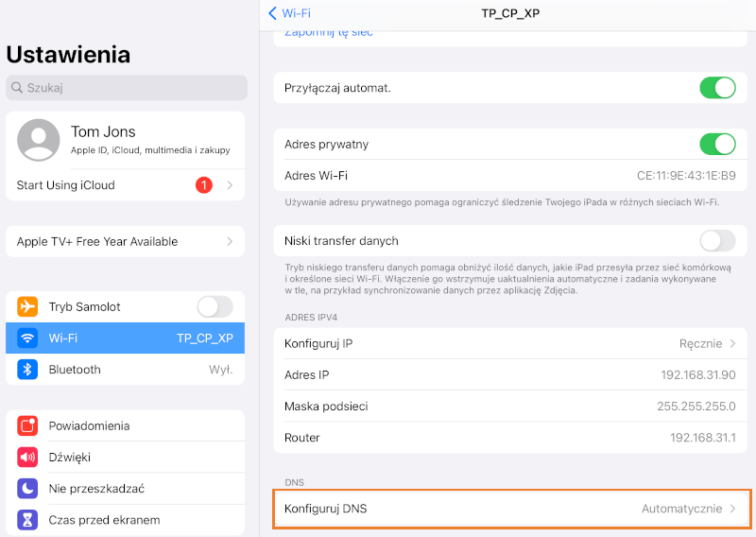The width and height of the screenshot is (756, 537).
Task: Tap the Wi-Fi icon in sidebar
Action: point(28,338)
